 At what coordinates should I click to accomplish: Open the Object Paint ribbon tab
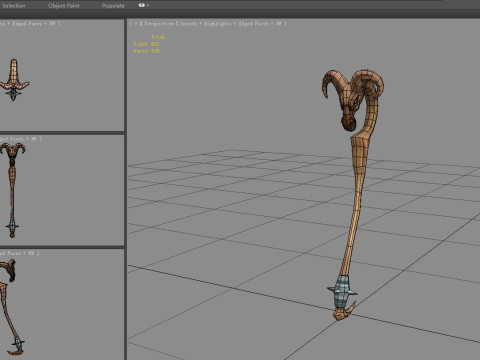[64, 6]
